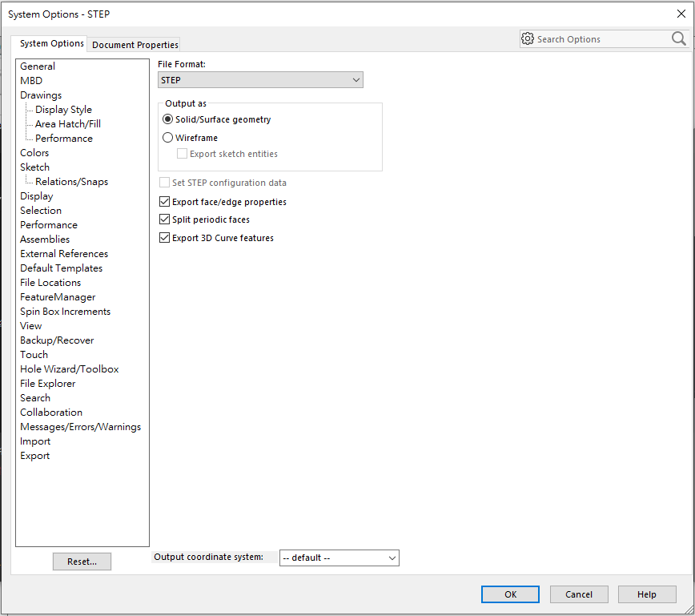Image resolution: width=695 pixels, height=616 pixels.
Task: Uncheck Split periodic faces
Action: click(x=164, y=219)
